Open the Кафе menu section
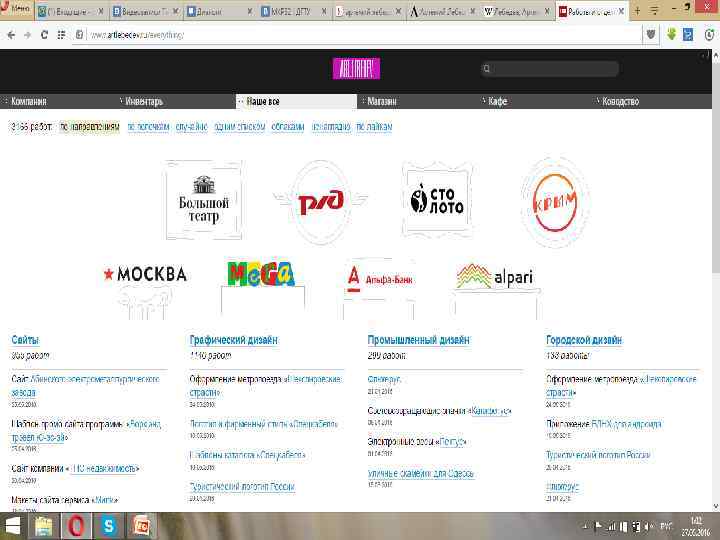720x540 pixels. coord(497,101)
